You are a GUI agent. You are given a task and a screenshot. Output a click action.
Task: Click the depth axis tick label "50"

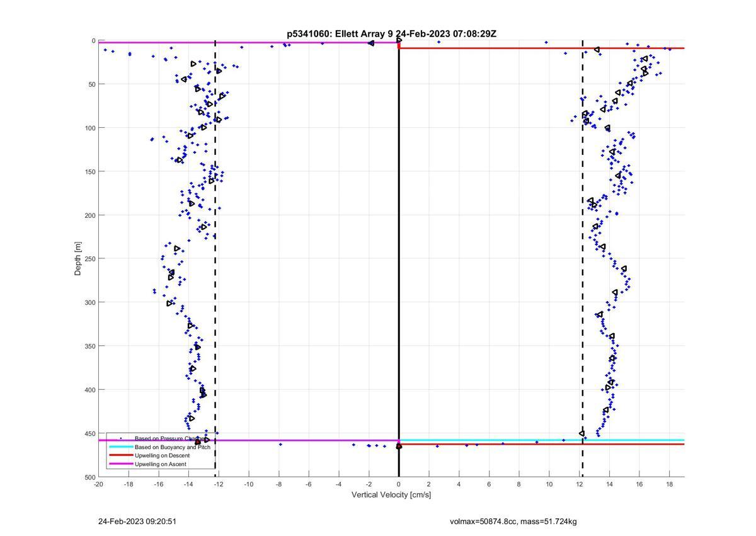91,84
